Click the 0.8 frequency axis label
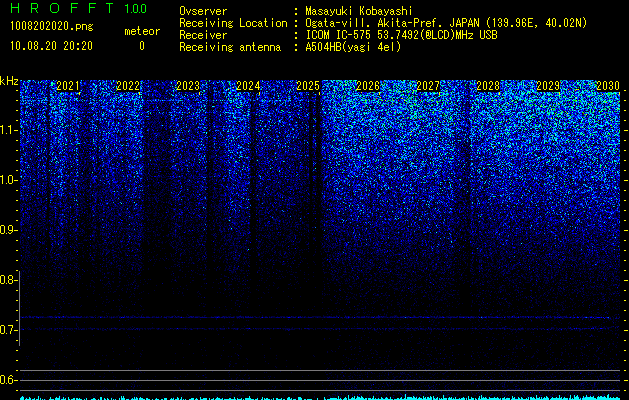Viewport: 629px width, 400px height. click(8, 280)
